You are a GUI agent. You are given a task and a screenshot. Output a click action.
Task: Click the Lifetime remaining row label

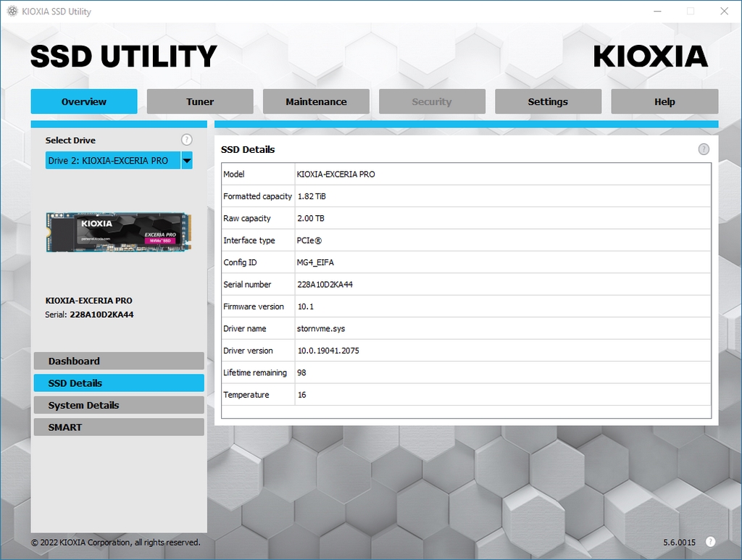click(255, 372)
